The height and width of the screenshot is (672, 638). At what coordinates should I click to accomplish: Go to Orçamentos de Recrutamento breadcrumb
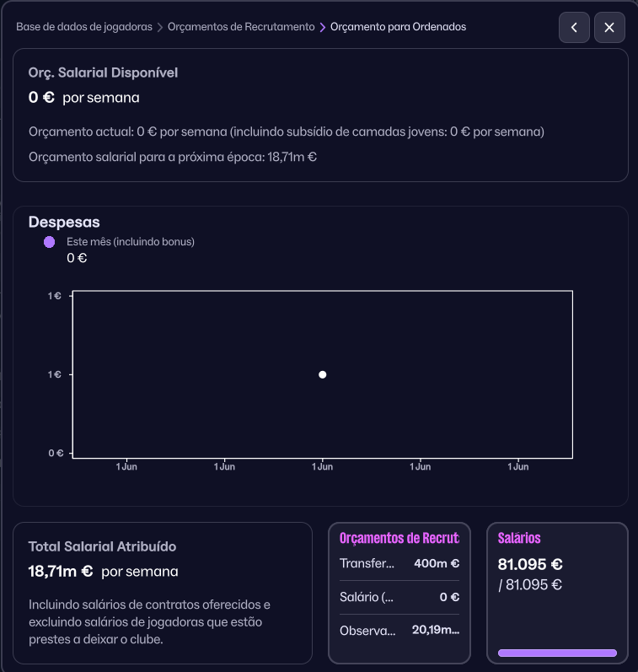[241, 27]
